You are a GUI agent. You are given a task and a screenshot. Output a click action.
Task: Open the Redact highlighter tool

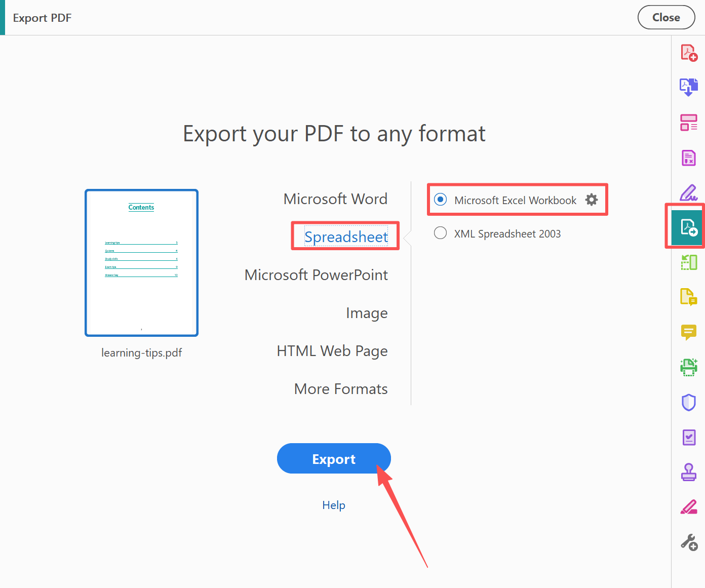click(x=688, y=506)
